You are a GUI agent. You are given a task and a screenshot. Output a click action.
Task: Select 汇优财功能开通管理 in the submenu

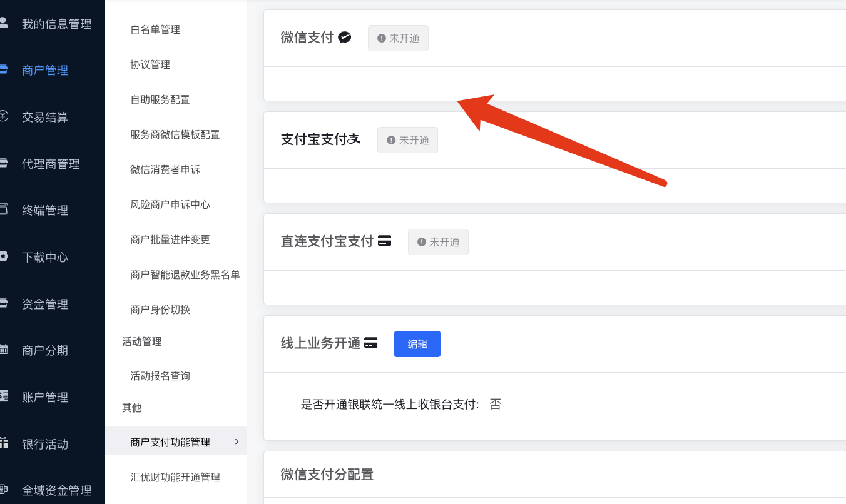point(175,477)
